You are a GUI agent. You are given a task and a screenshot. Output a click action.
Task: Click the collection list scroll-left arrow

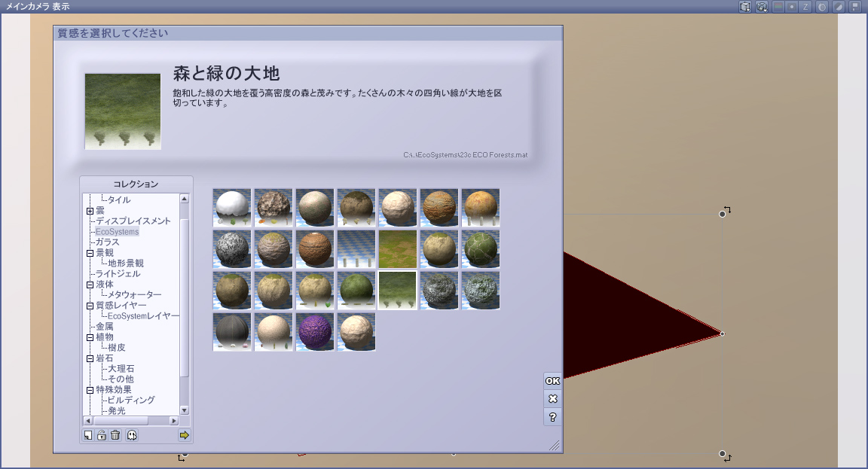(88, 421)
